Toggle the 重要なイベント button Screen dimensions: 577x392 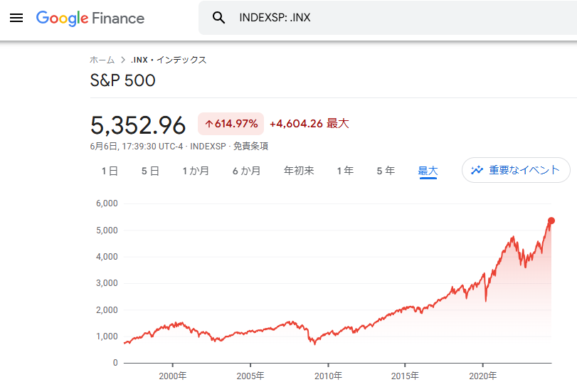[x=516, y=170]
